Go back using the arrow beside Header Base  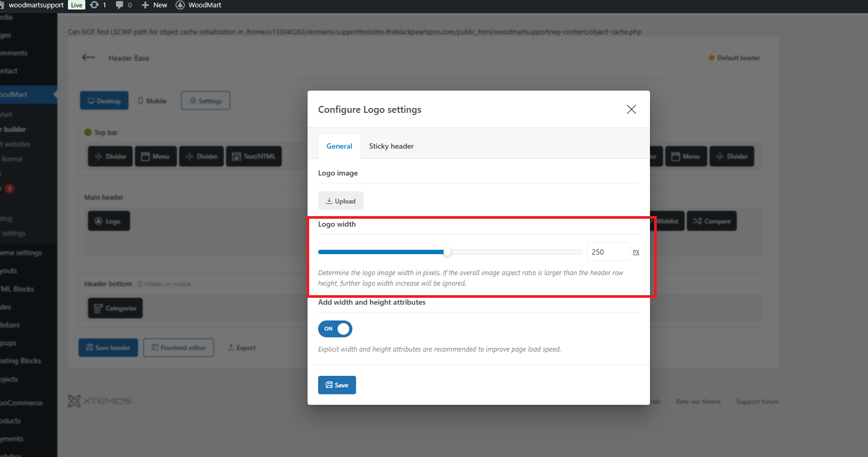[x=88, y=57]
